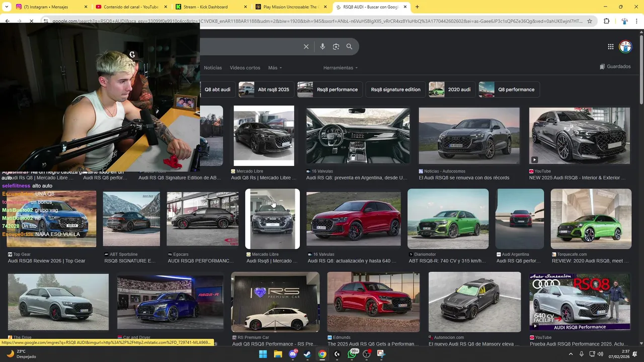Open the silver The Drive Audi image
The height and width of the screenshot is (362, 644).
pos(58,302)
